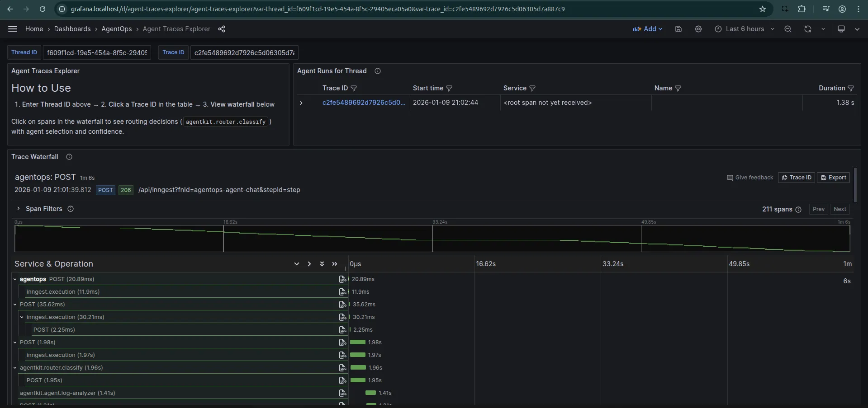Open the Add dropdown menu
The height and width of the screenshot is (408, 868).
click(x=647, y=29)
